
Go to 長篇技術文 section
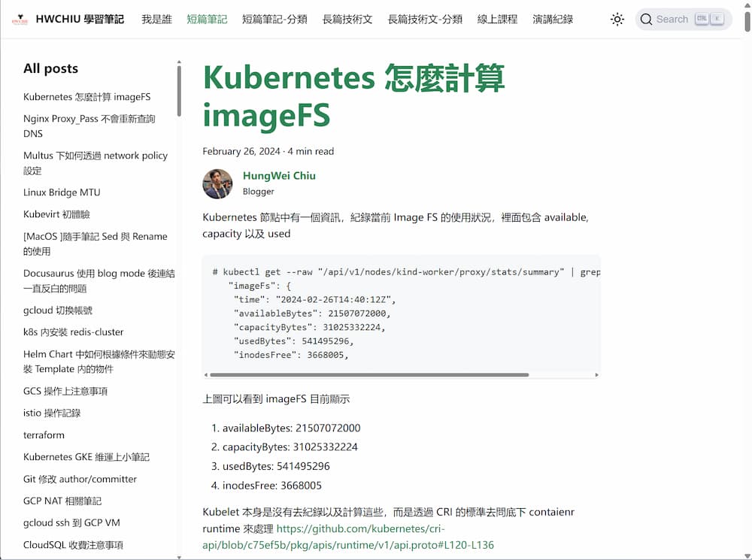coord(347,20)
